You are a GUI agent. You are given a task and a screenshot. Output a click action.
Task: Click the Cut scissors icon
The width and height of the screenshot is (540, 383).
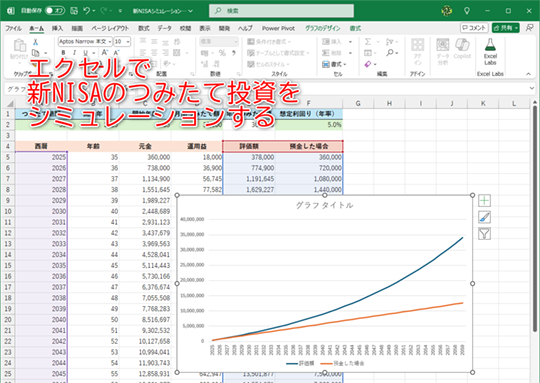35,42
